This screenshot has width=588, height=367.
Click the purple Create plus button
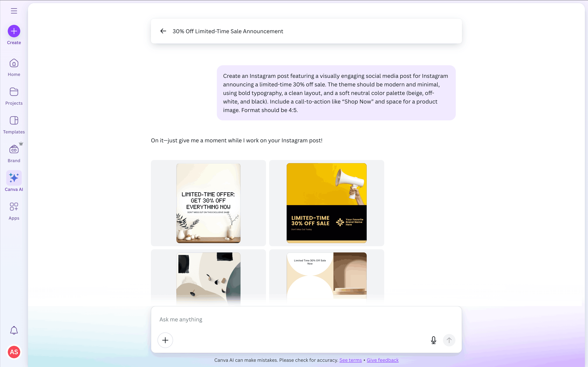pyautogui.click(x=14, y=31)
